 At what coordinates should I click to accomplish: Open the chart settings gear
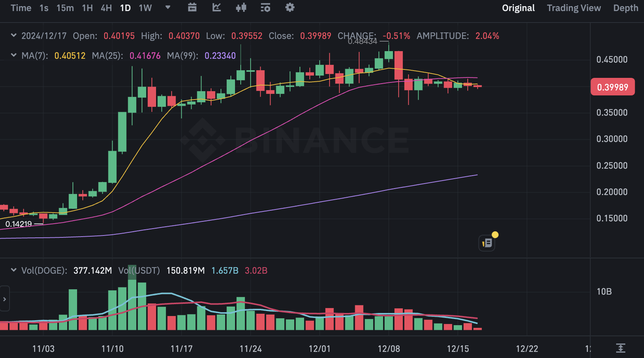coord(290,7)
